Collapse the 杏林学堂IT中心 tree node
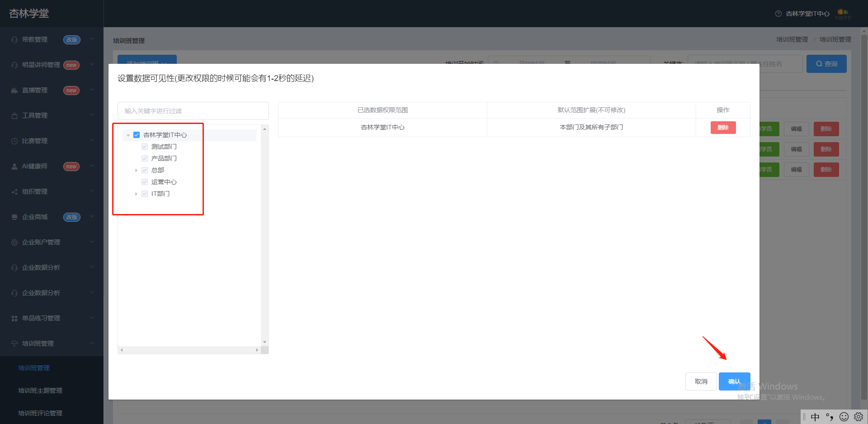 tap(128, 135)
